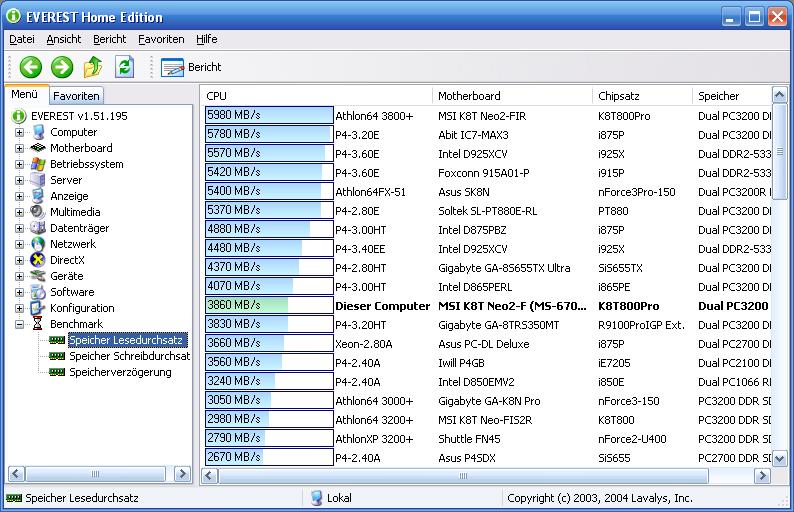Viewport: 794px width, 512px height.
Task: Expand the Computer tree node
Action: click(19, 132)
